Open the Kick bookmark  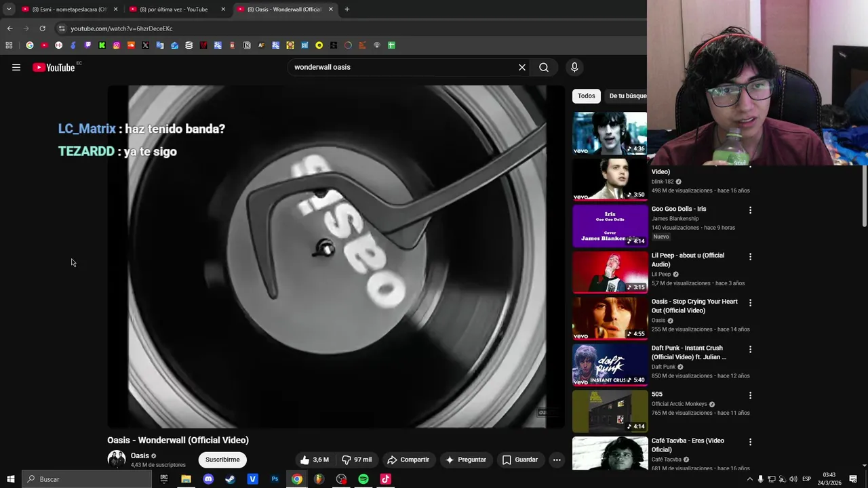102,45
